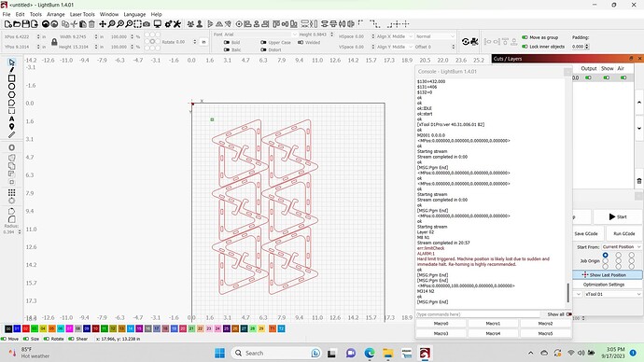The image size is (644, 362).
Task: Select the arrow Select tool
Action: 11,63
